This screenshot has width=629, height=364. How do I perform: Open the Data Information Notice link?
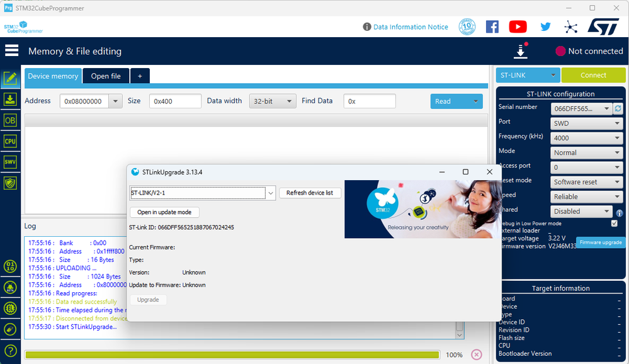click(x=411, y=27)
